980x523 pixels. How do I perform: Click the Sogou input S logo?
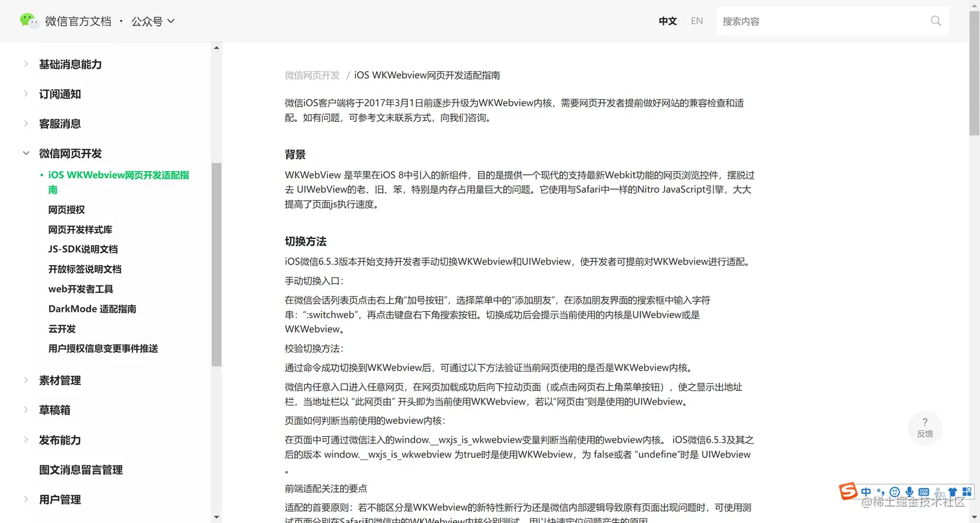(x=848, y=491)
